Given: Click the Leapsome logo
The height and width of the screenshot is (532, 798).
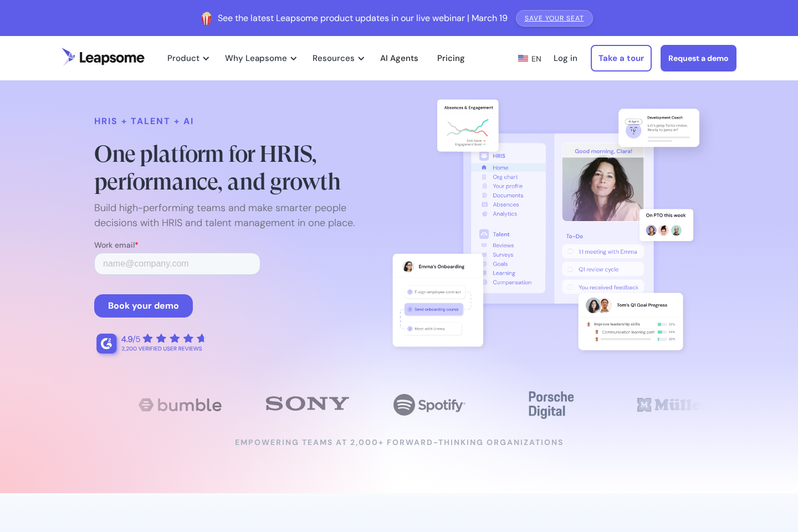Looking at the screenshot, I should [x=103, y=57].
